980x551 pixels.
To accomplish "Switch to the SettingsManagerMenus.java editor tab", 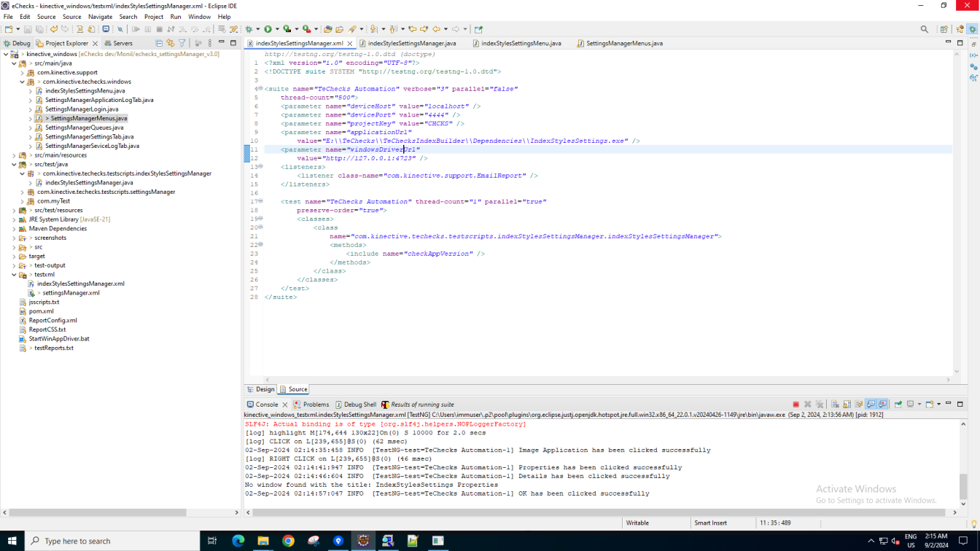I will (x=623, y=44).
